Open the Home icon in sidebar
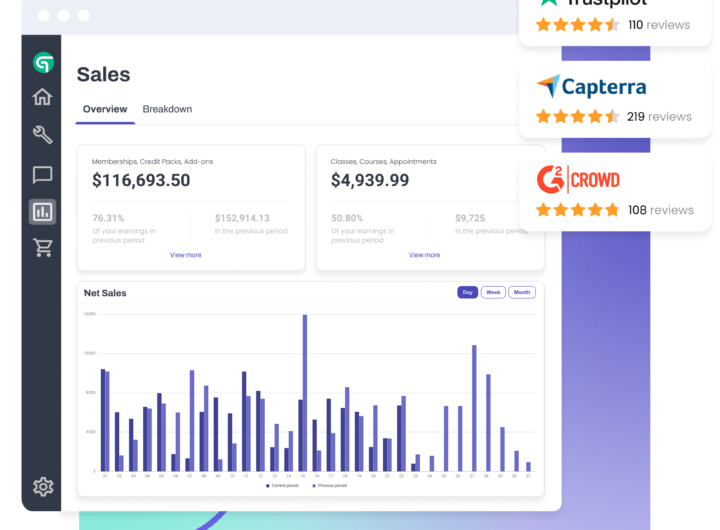Screen dimensions: 720x530 [42, 97]
